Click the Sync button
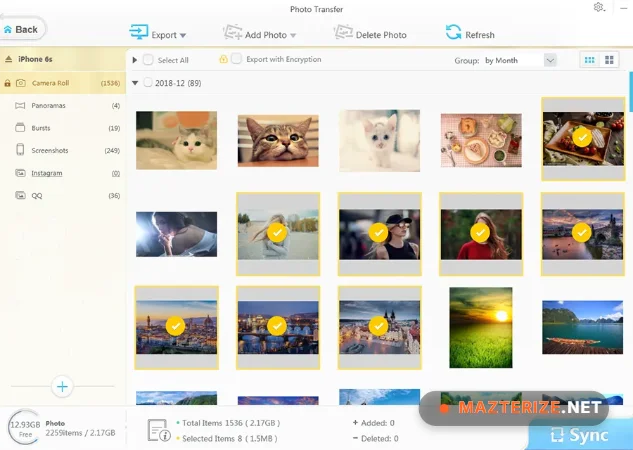Viewport: 633px width, 450px height. pos(581,435)
